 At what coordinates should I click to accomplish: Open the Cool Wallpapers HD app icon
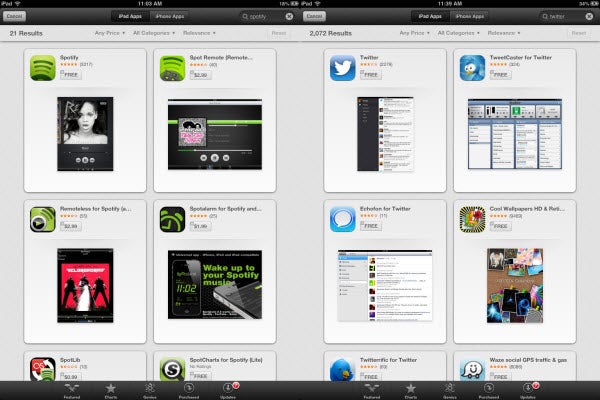point(472,219)
